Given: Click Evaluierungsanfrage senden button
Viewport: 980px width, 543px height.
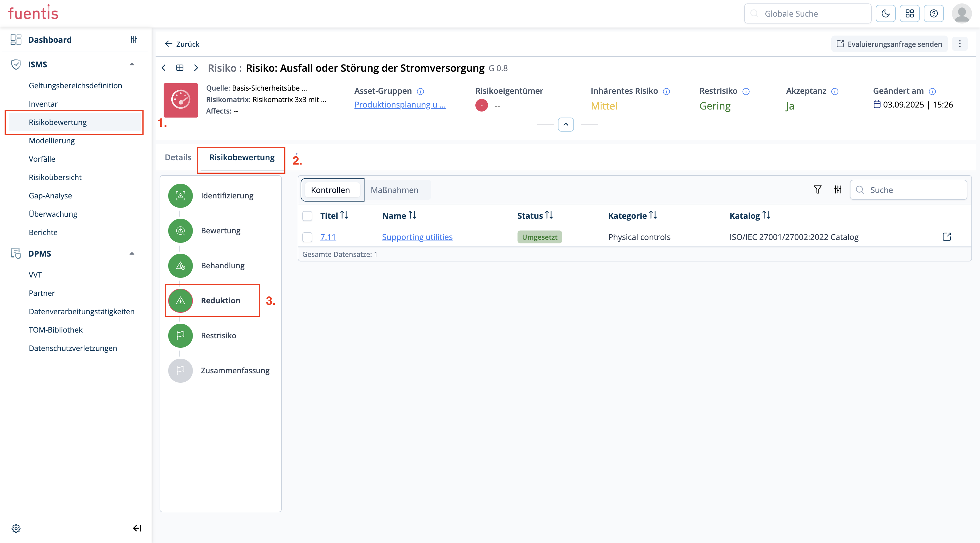Looking at the screenshot, I should click(x=889, y=44).
